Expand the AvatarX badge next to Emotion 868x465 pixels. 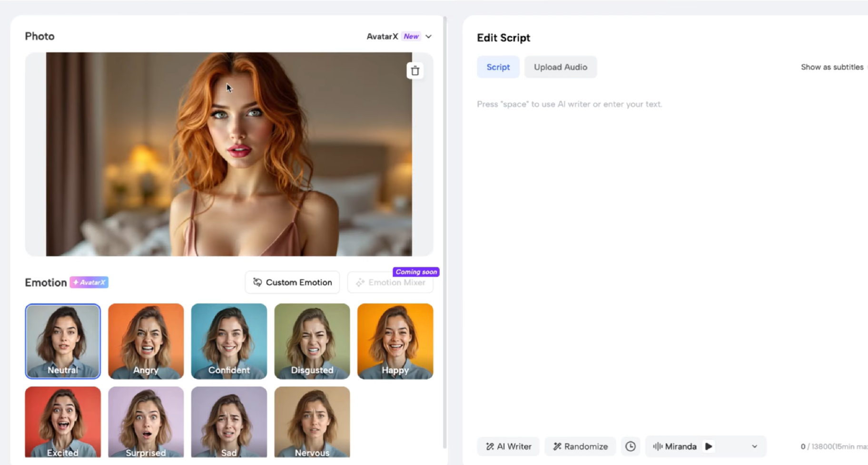pos(89,282)
